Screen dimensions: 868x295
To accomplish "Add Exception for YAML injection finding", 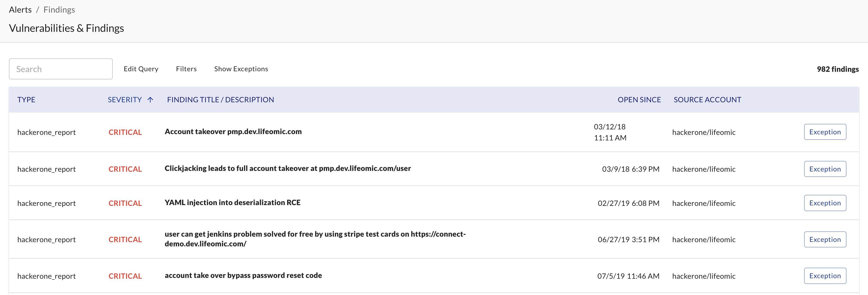I will pyautogui.click(x=825, y=203).
